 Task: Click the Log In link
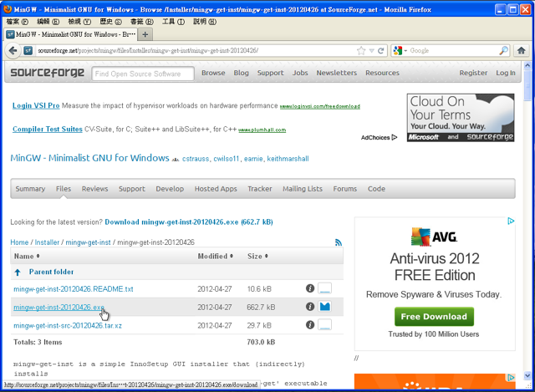tap(506, 73)
